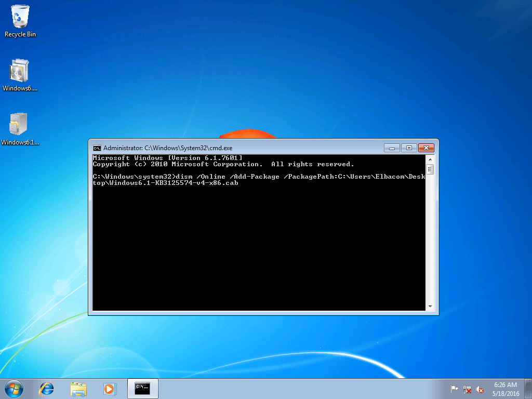Select the Windows6... installer package desktop icon

pos(20,75)
